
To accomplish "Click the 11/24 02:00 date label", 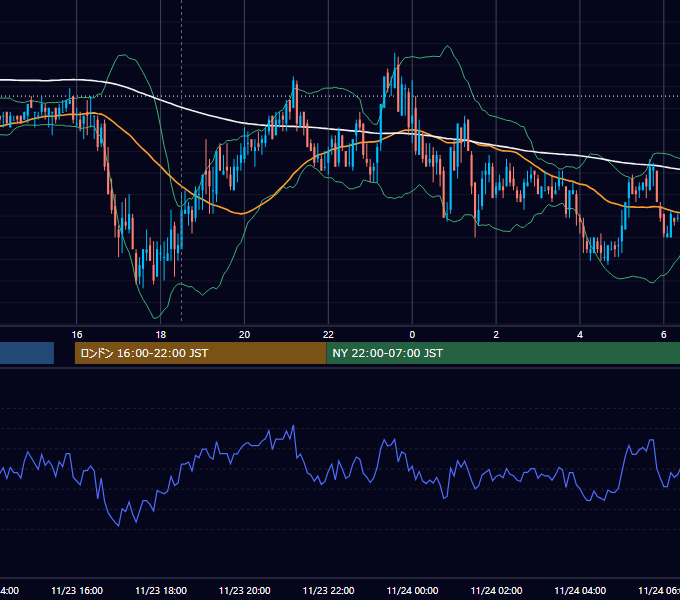I will click(497, 590).
